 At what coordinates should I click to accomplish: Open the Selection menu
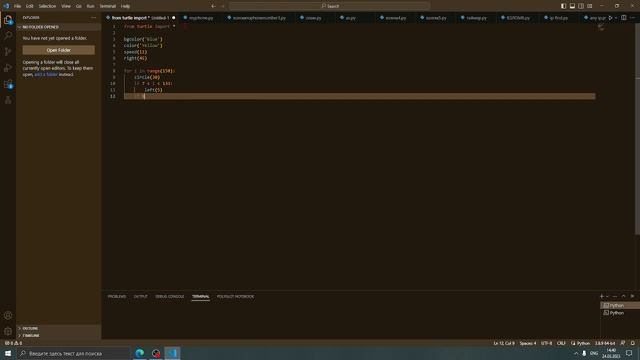[x=47, y=6]
